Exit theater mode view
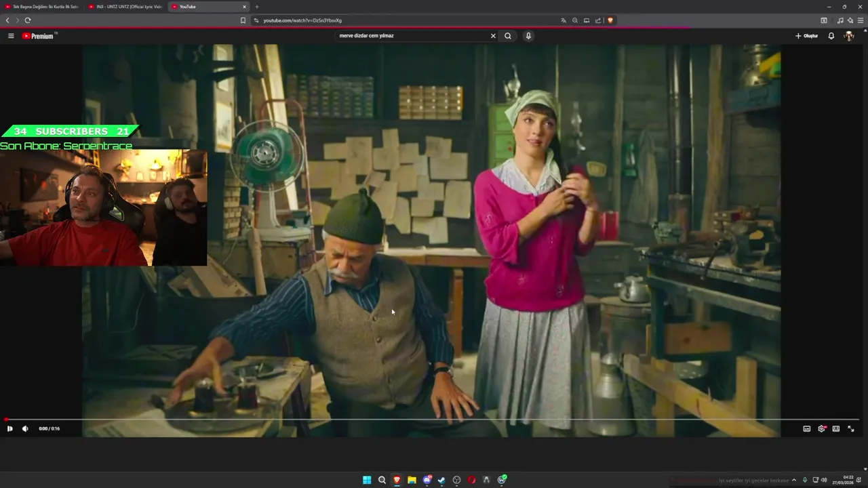868x488 pixels. tap(836, 428)
